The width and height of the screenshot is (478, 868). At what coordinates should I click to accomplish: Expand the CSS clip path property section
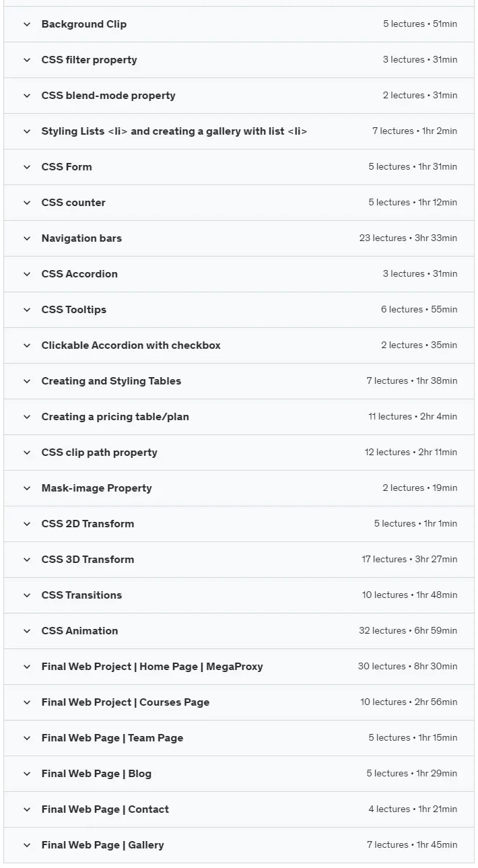coord(239,453)
